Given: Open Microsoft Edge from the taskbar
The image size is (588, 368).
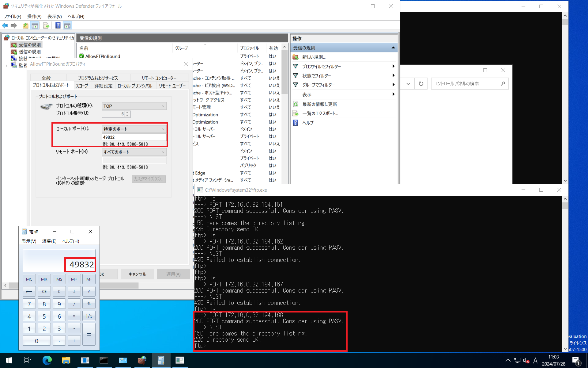Looking at the screenshot, I should click(47, 360).
